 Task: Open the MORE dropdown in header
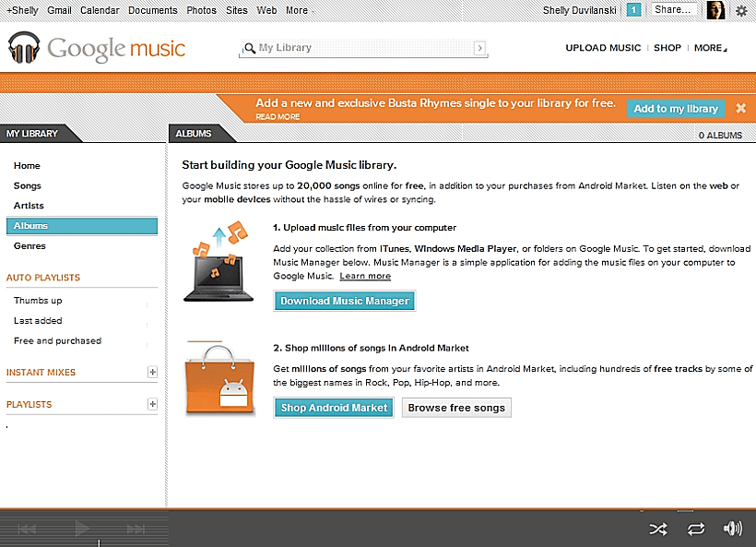click(710, 48)
